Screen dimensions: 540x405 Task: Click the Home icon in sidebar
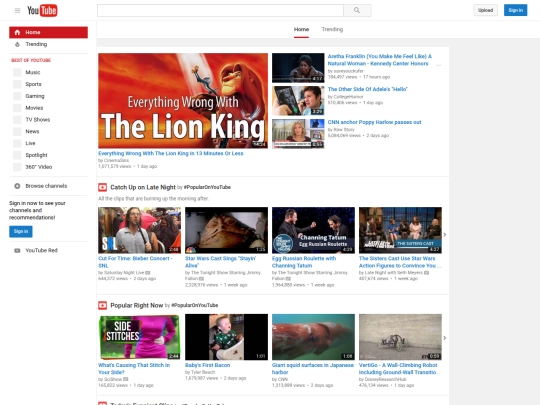click(17, 32)
